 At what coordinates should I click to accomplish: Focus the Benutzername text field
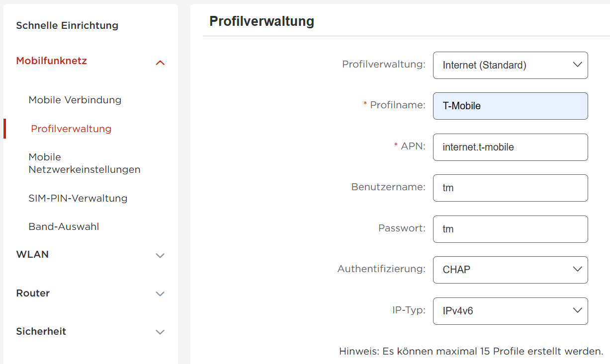510,188
